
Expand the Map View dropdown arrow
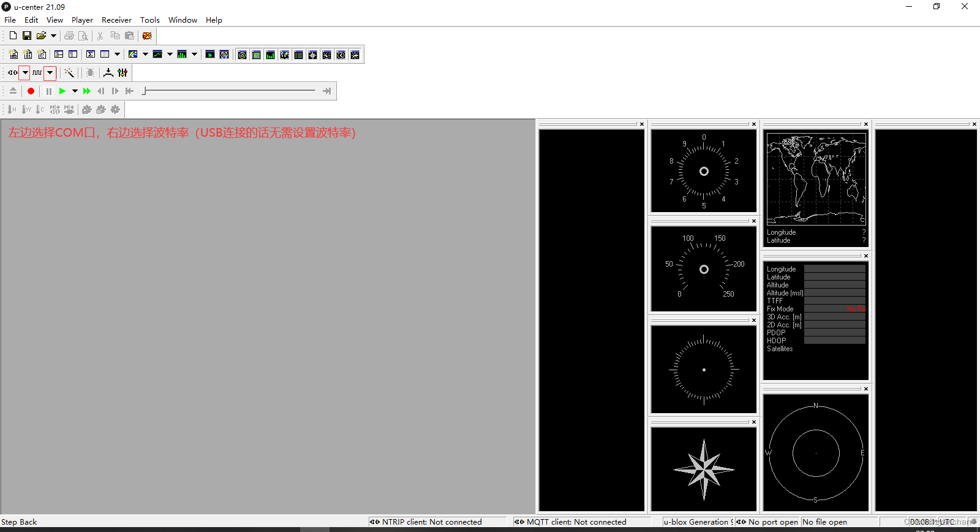(x=145, y=55)
